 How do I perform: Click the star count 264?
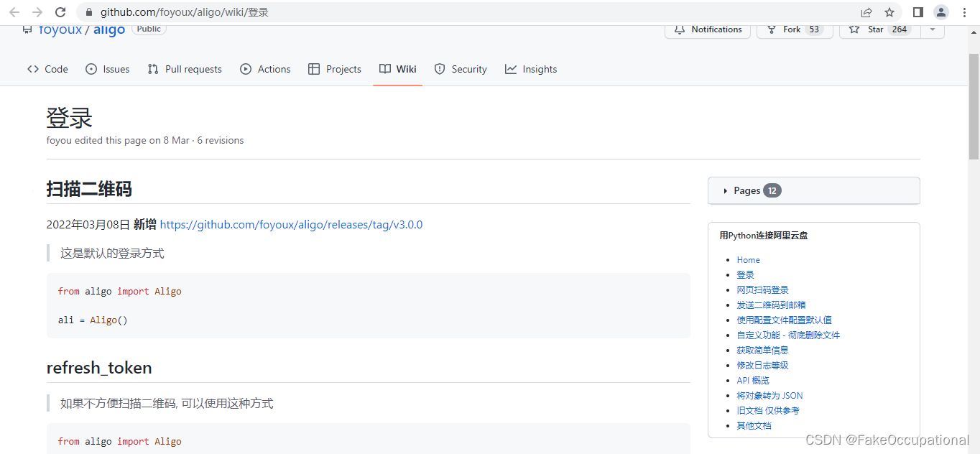[899, 29]
